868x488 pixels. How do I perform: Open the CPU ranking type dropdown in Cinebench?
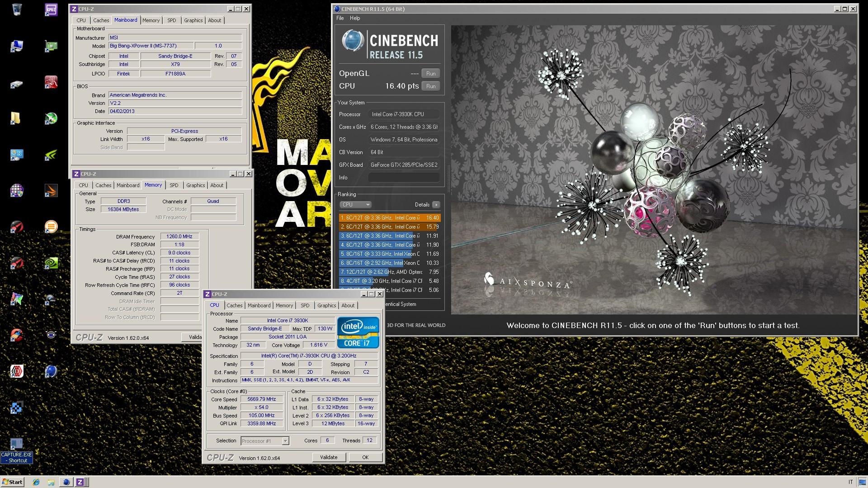point(355,205)
